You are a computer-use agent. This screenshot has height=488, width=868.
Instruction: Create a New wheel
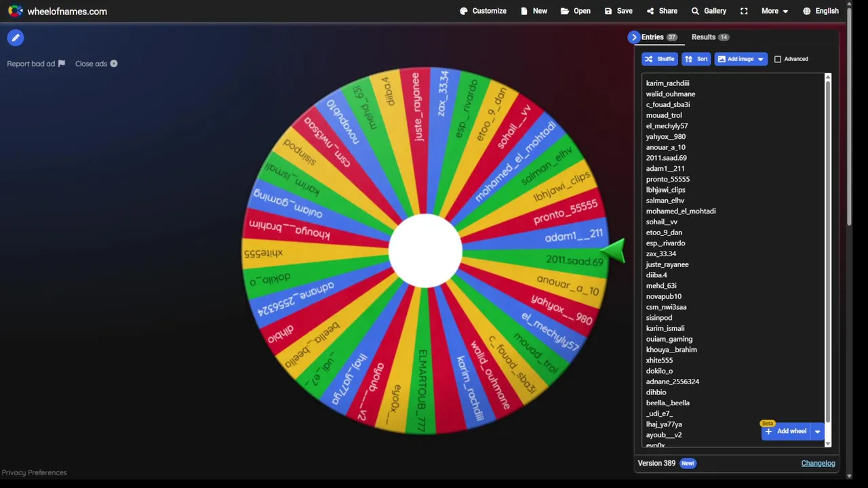534,11
